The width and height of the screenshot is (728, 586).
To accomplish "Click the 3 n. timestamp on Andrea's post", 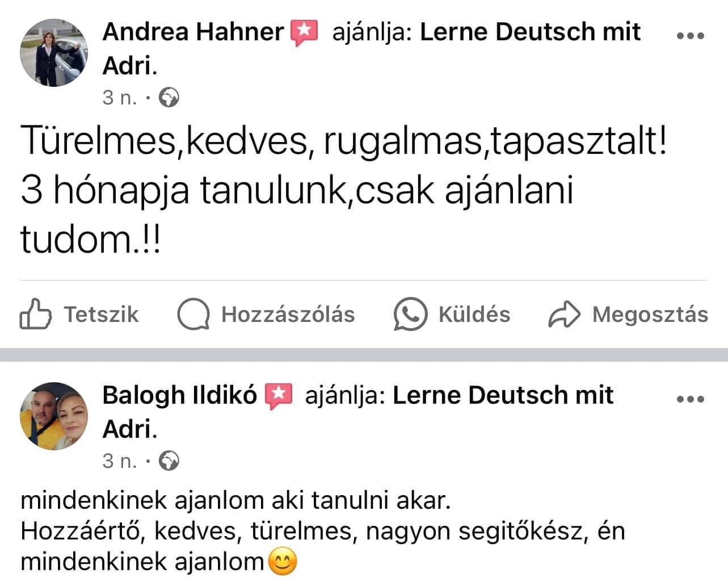I will 120,98.
